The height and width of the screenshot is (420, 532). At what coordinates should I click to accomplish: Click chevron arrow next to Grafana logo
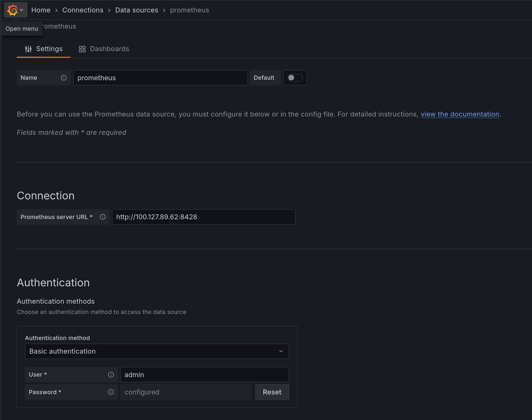click(22, 10)
